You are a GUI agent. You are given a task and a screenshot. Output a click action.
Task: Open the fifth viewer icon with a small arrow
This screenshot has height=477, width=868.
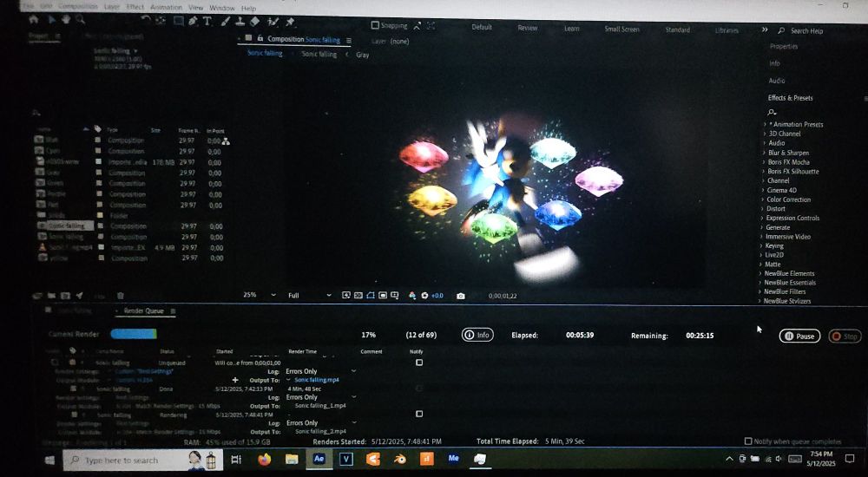[395, 296]
